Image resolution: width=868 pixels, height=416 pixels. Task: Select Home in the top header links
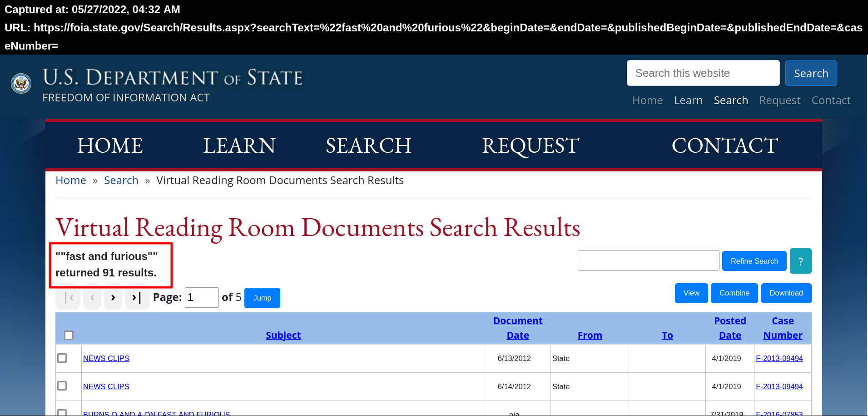point(647,100)
